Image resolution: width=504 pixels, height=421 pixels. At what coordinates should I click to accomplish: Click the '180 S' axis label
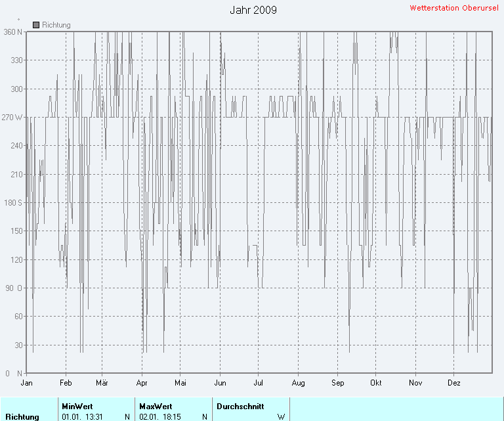click(x=13, y=203)
